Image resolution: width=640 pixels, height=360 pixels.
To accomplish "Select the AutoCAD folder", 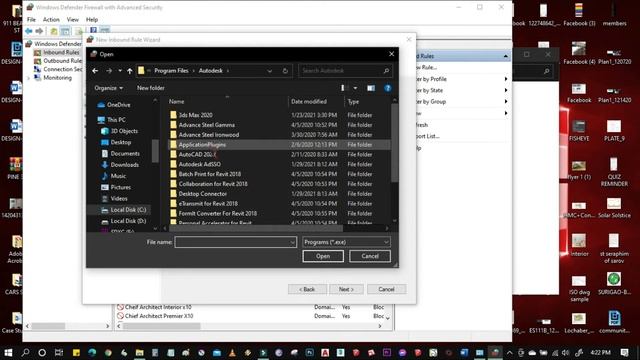I will pyautogui.click(x=196, y=154).
